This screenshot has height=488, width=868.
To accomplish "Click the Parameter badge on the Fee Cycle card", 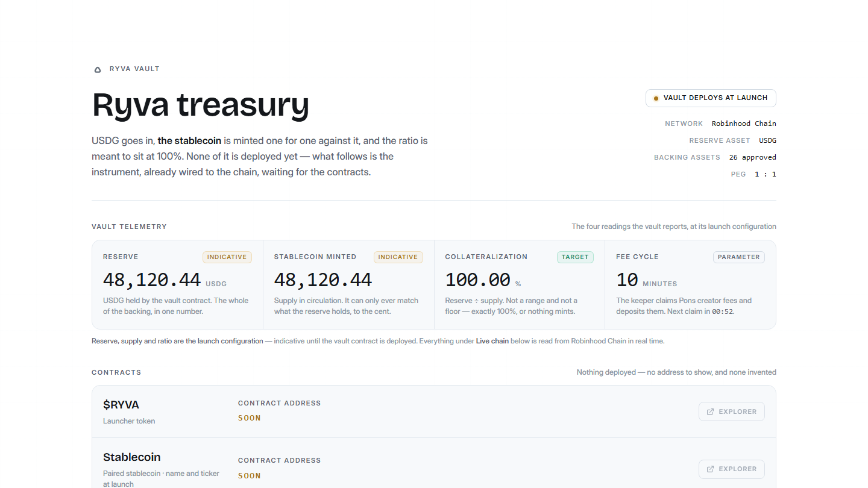I will (739, 257).
